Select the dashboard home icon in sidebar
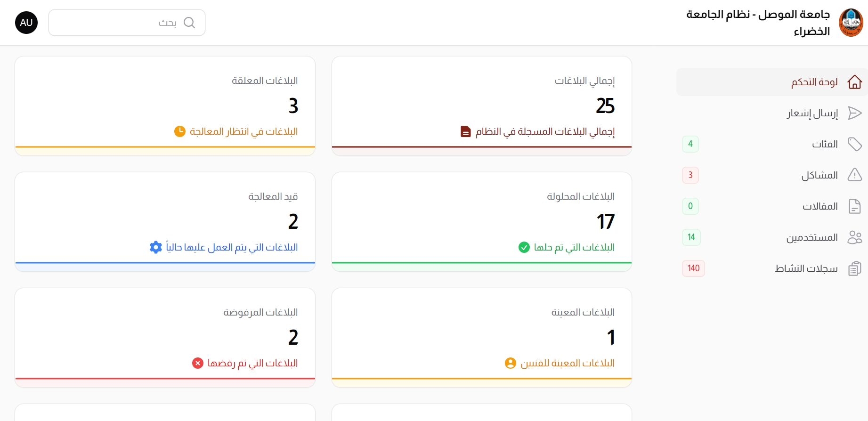Image resolution: width=868 pixels, height=421 pixels. [855, 81]
